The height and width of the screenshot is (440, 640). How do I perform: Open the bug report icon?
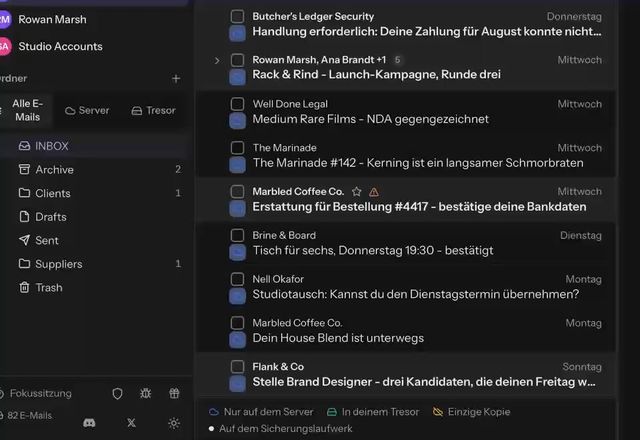146,393
